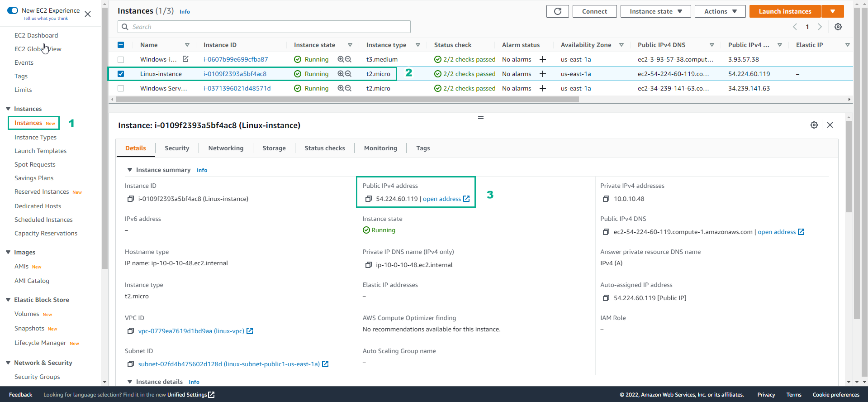Click the refresh instances button

557,11
